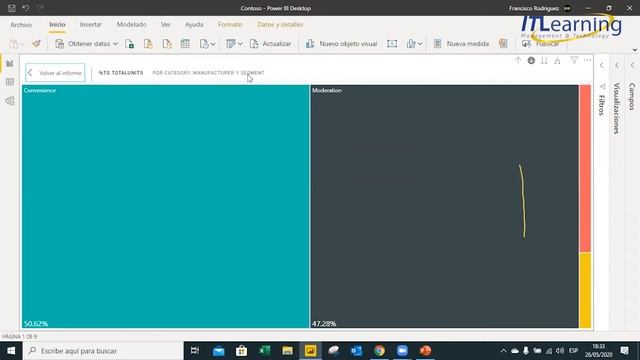The height and width of the screenshot is (360, 640).
Task: Click the visual filter funnel icon
Action: (x=574, y=60)
